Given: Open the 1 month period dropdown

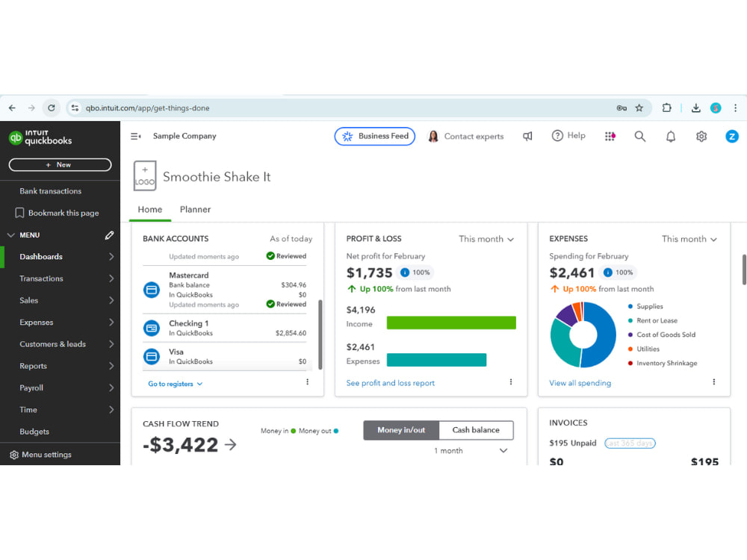Looking at the screenshot, I should pyautogui.click(x=471, y=450).
